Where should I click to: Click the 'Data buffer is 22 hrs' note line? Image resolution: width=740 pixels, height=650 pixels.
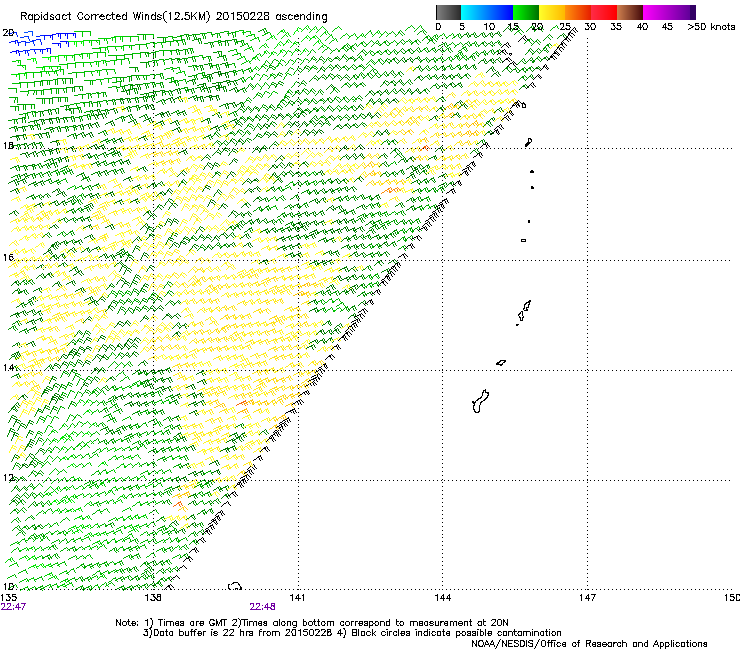click(x=352, y=633)
